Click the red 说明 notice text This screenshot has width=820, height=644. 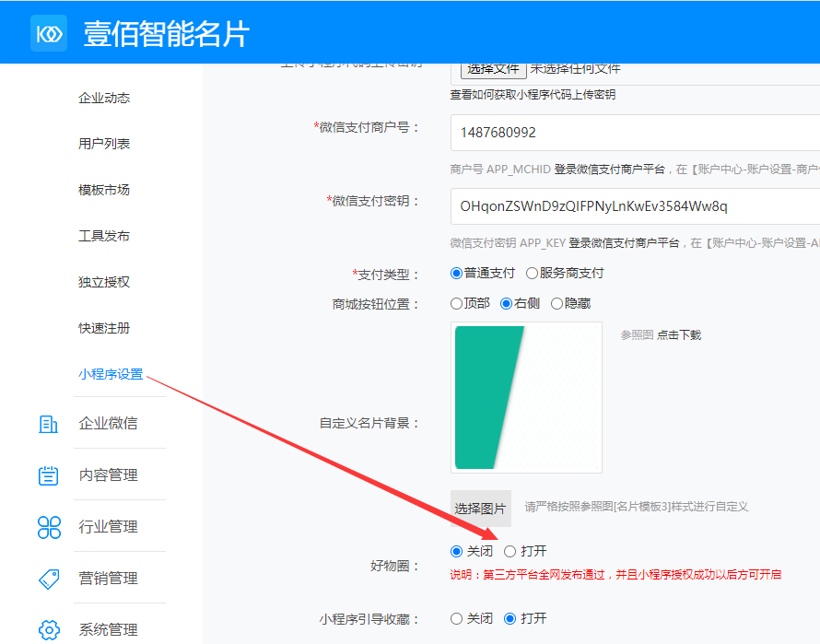(x=615, y=574)
